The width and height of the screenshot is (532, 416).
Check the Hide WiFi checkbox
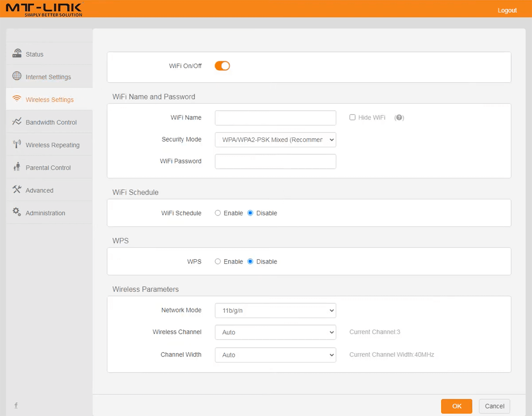[x=352, y=117]
